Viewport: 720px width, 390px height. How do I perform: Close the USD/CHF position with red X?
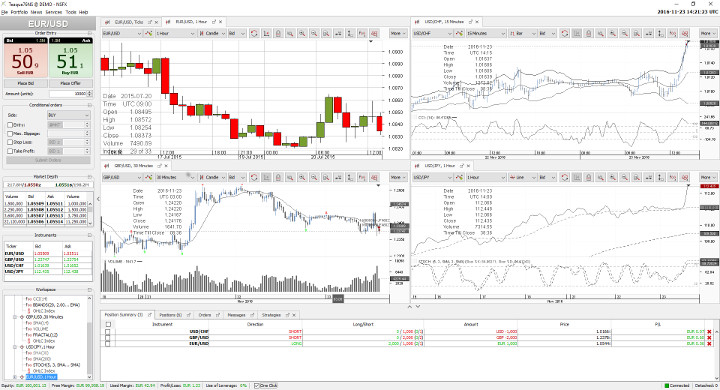pos(709,332)
